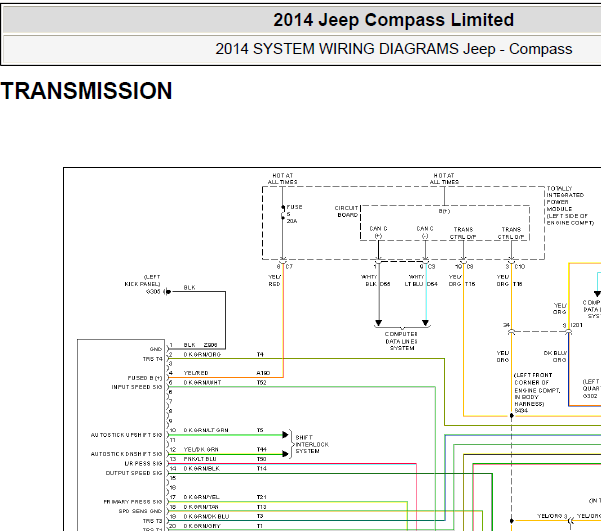601x531 pixels.
Task: Click the "HOT AT ALL TIMES" label above circuit board
Action: tap(444, 179)
